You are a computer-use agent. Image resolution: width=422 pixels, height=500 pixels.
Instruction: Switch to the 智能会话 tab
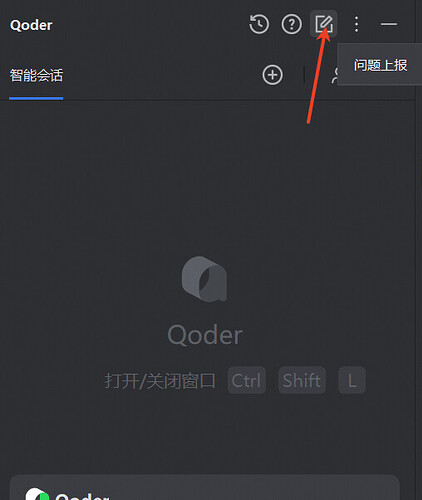[36, 75]
